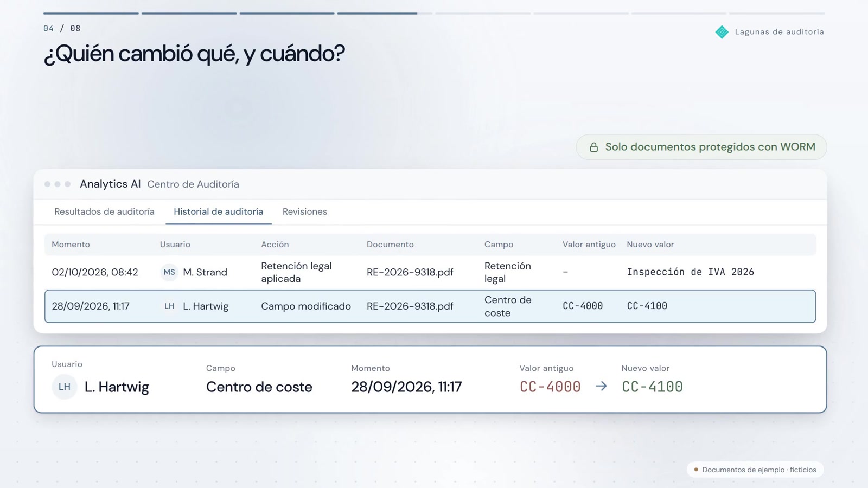Click the 04 / 08 slide counter
Viewport: 868px width, 488px height.
pos(62,29)
